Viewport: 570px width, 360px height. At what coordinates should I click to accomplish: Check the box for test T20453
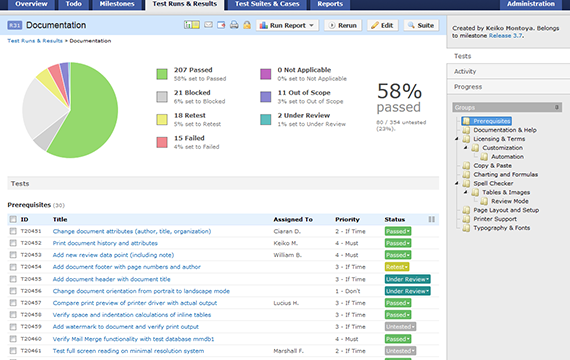point(13,255)
